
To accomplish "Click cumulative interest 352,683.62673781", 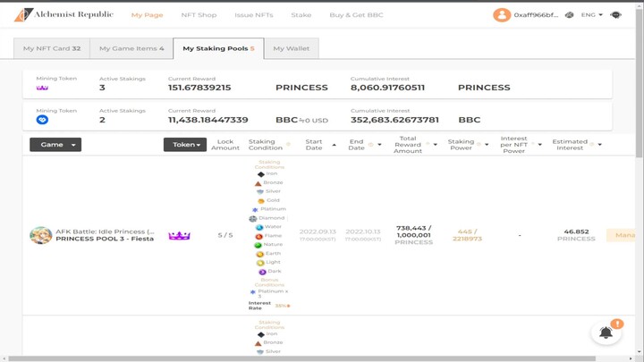I will tap(394, 120).
